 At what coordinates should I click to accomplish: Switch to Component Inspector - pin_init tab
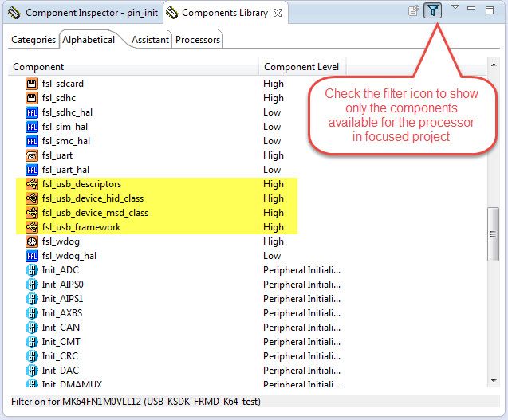[x=83, y=13]
